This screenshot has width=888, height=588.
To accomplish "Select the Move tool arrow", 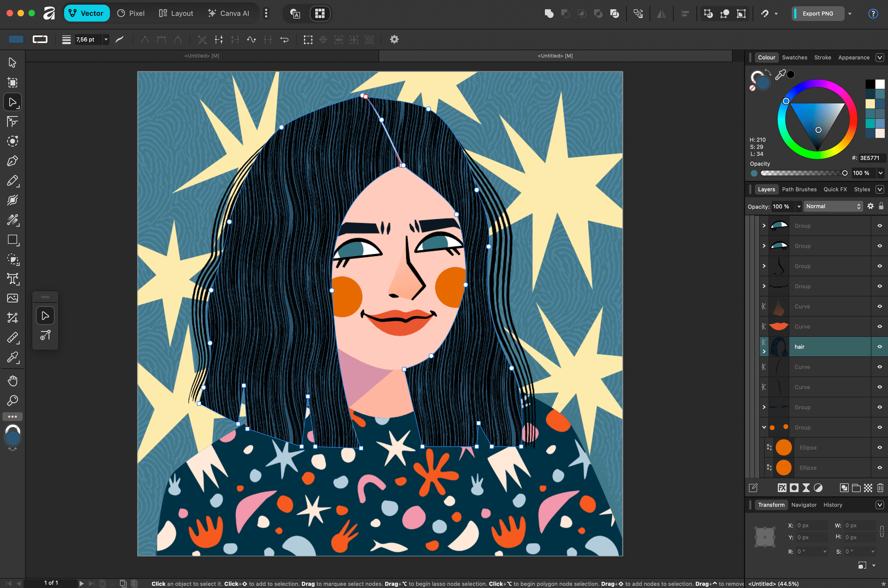I will [12, 62].
